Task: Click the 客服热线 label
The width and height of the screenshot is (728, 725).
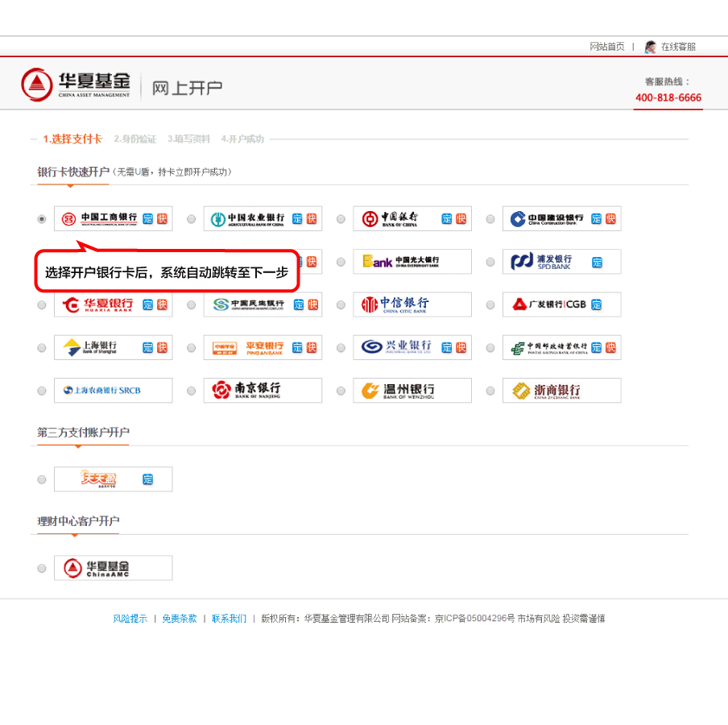Action: (667, 81)
